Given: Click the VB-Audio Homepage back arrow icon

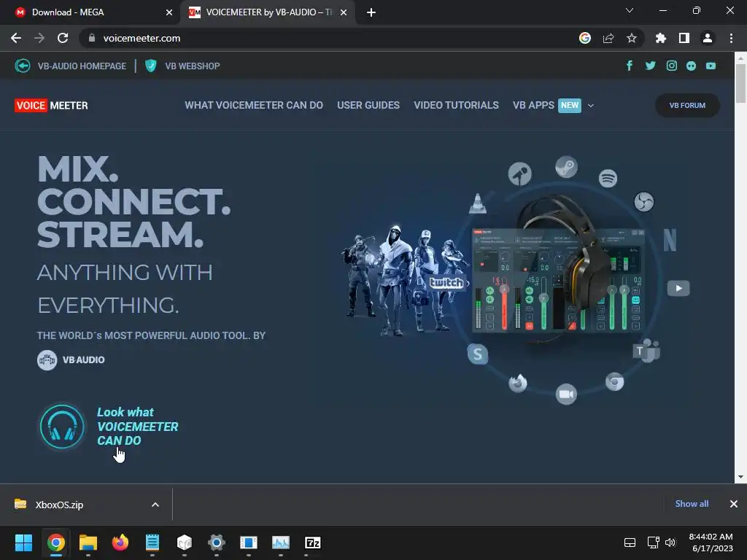Looking at the screenshot, I should point(23,66).
